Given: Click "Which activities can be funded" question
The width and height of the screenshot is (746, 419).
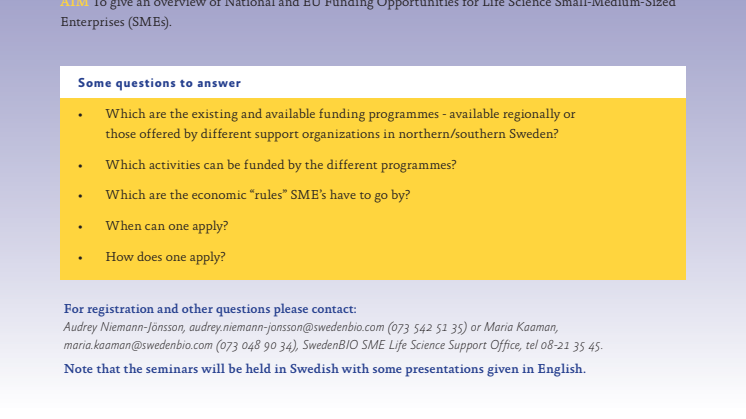Looking at the screenshot, I should 281,165.
